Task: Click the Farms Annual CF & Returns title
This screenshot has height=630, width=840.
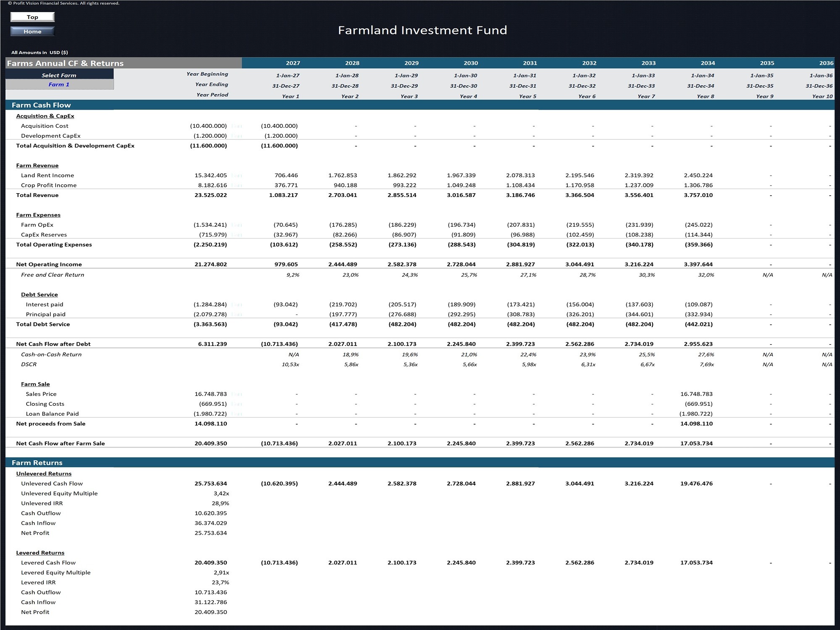Action: pos(66,63)
